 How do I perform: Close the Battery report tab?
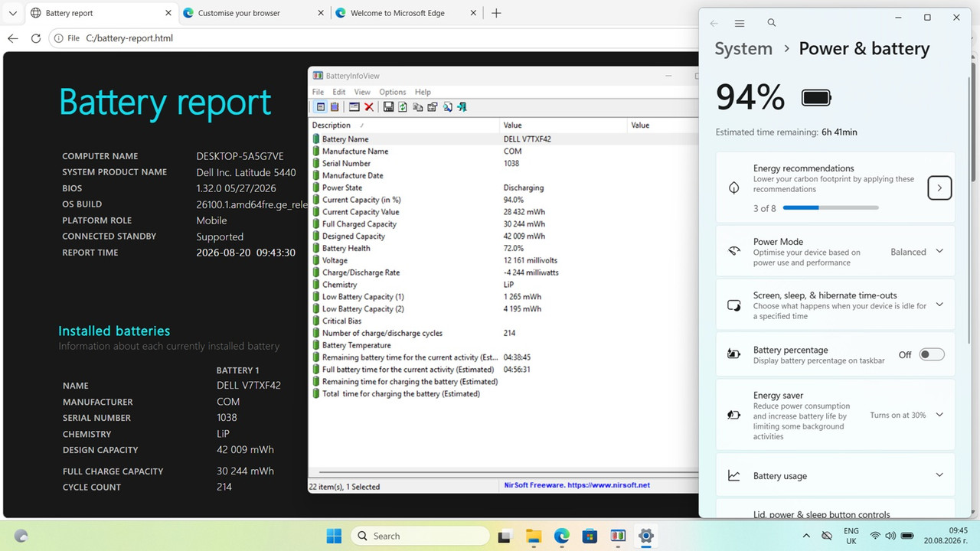coord(168,13)
